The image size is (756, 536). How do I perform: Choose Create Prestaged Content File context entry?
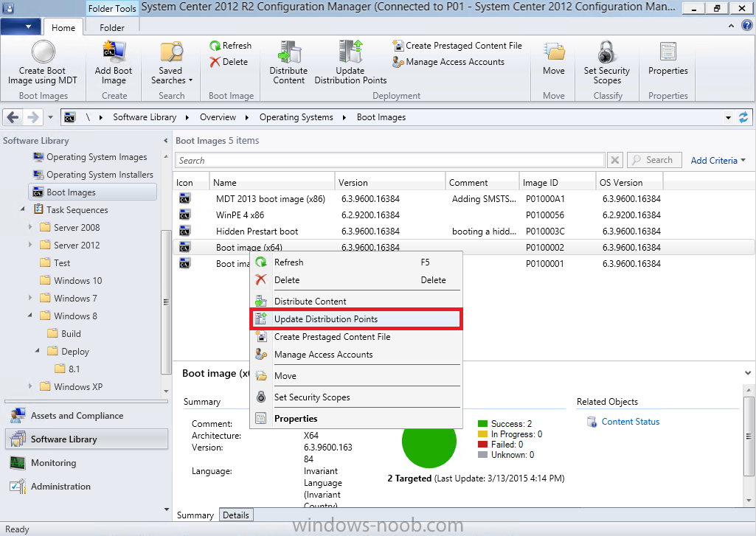tap(356, 337)
